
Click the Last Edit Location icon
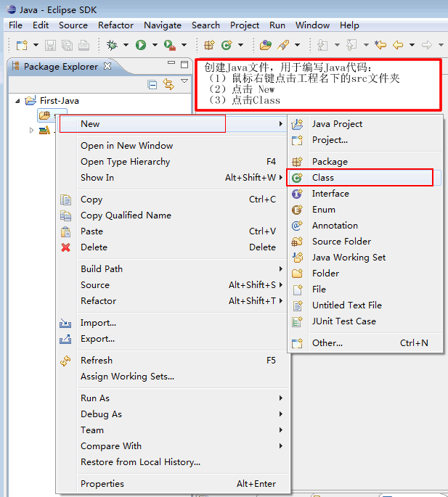click(x=380, y=45)
